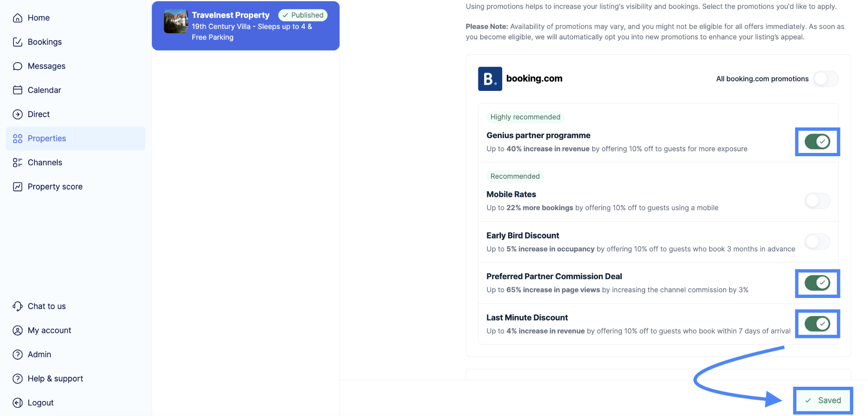Disable the Genius partner programme toggle
The height and width of the screenshot is (416, 868).
[x=817, y=142]
